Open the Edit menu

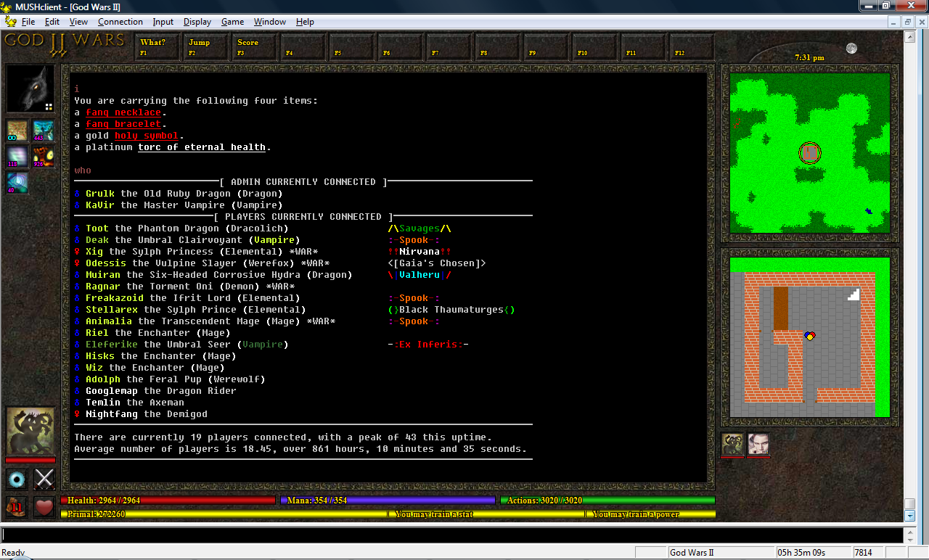tap(52, 22)
